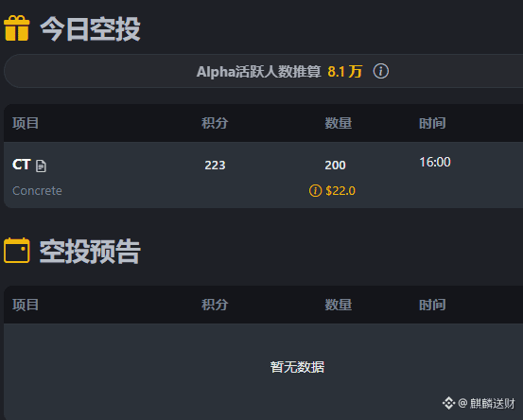Viewport: 523px width, 420px height.
Task: Click the 空投预告 heading
Action: point(90,252)
